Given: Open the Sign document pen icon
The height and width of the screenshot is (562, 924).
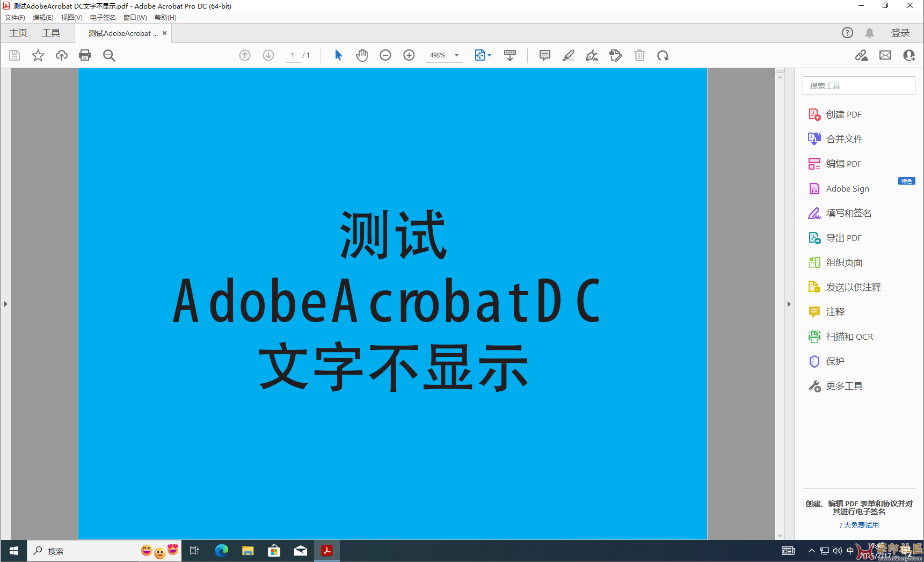Looking at the screenshot, I should click(592, 55).
